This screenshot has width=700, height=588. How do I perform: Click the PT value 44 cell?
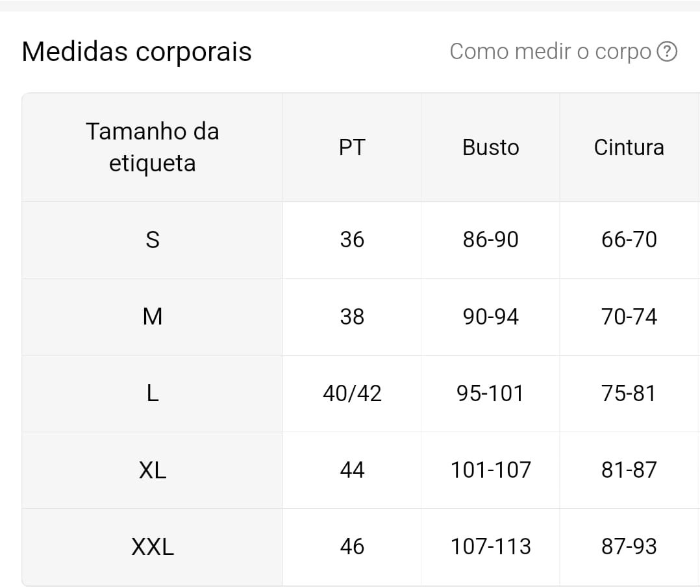[352, 471]
